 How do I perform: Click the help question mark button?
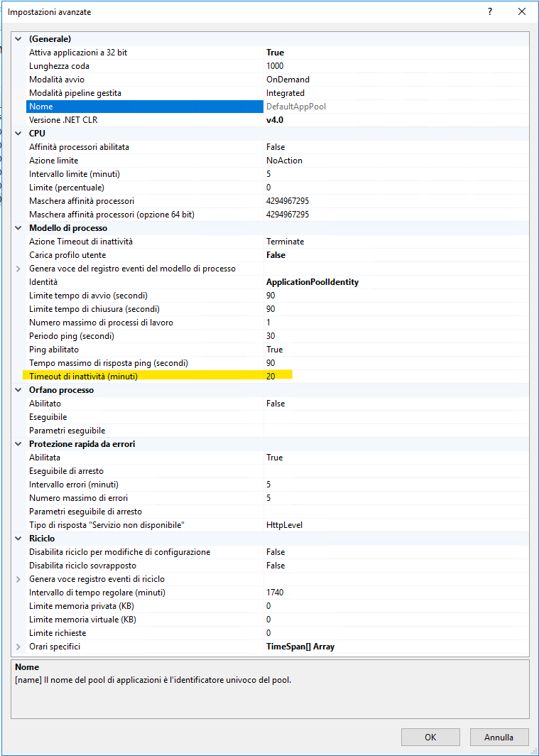[490, 11]
